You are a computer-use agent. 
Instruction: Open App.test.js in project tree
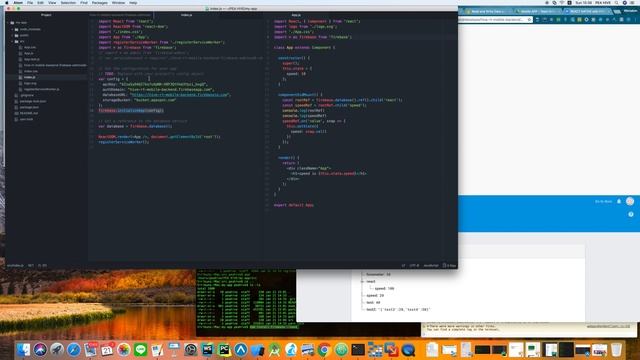coord(31,59)
